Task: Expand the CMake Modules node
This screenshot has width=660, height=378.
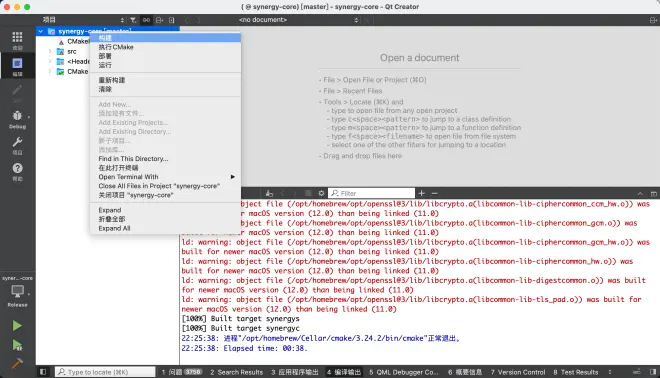Action: pyautogui.click(x=50, y=72)
